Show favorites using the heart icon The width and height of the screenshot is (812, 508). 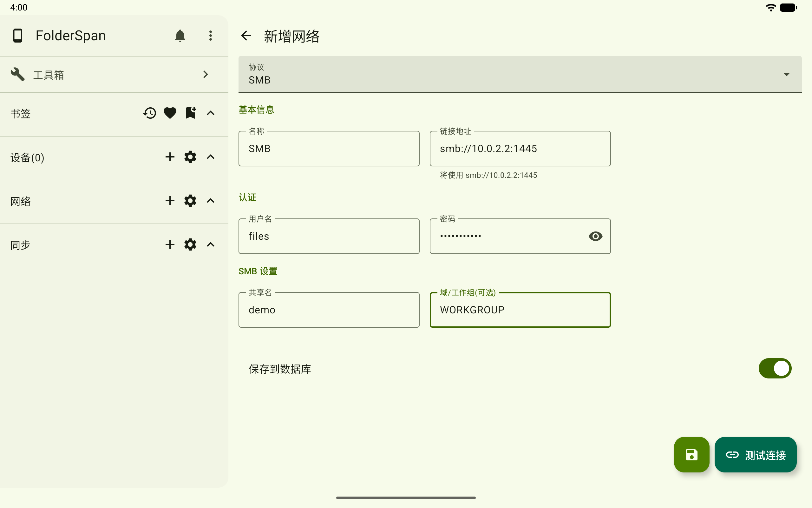[x=170, y=113]
